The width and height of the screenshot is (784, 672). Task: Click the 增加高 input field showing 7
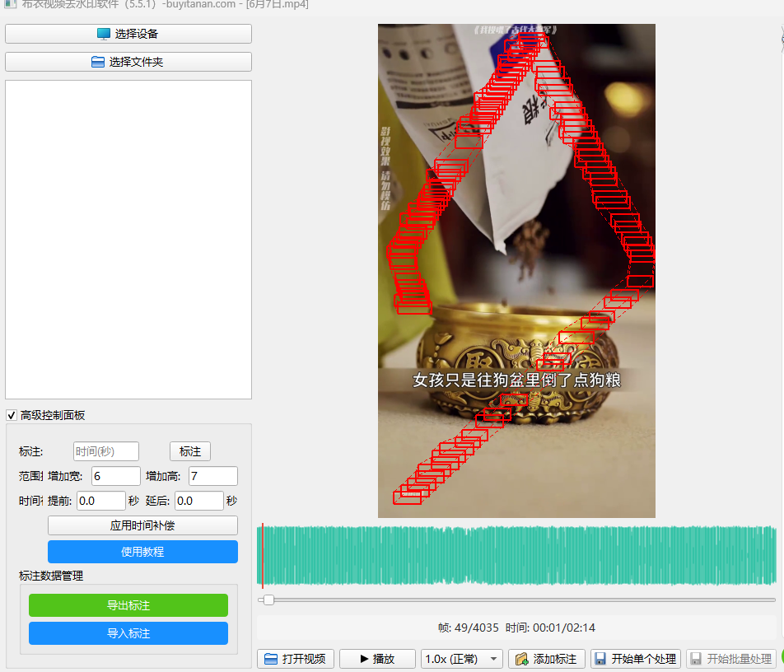212,476
